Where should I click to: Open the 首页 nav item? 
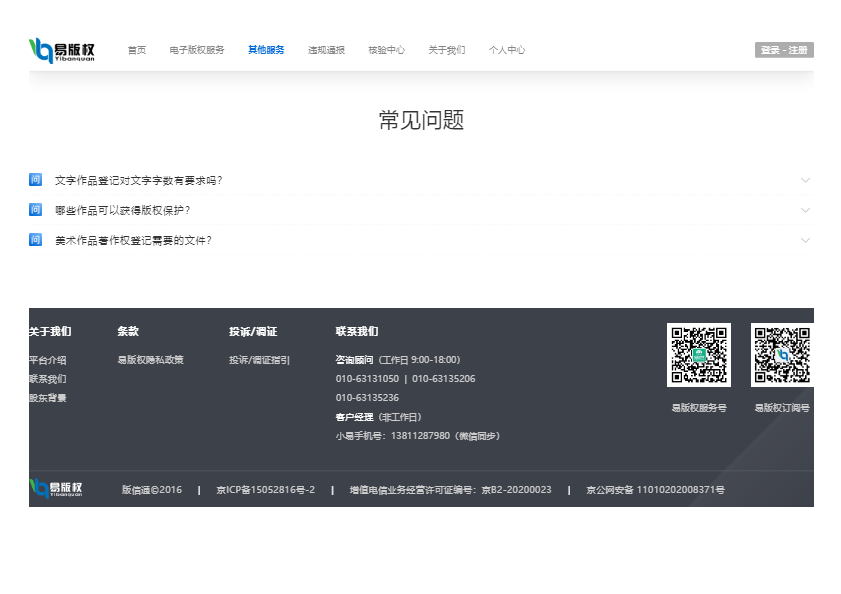pyautogui.click(x=137, y=50)
